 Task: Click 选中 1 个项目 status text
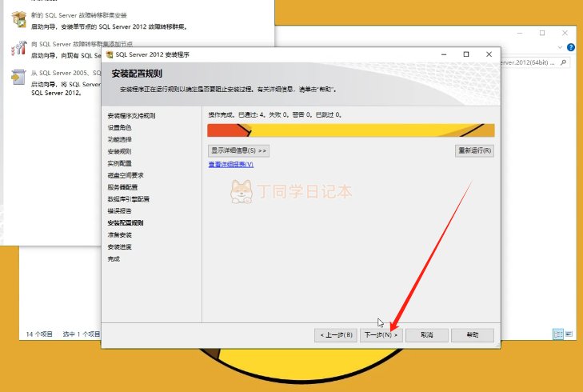(x=81, y=334)
